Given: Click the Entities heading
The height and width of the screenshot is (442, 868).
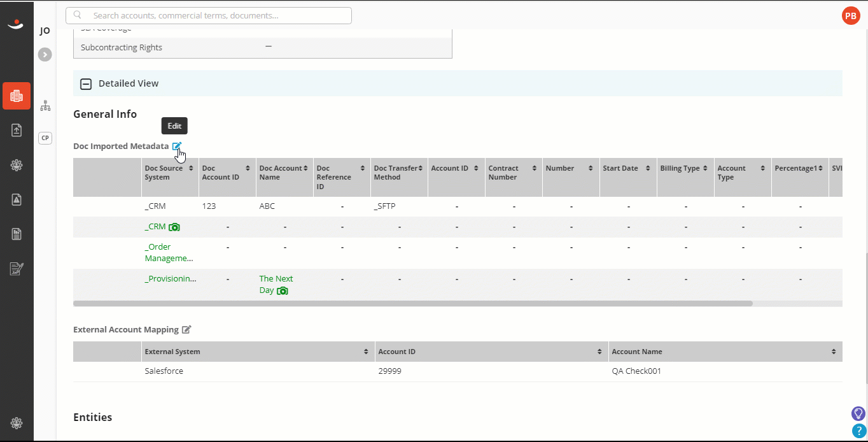Looking at the screenshot, I should coord(93,417).
